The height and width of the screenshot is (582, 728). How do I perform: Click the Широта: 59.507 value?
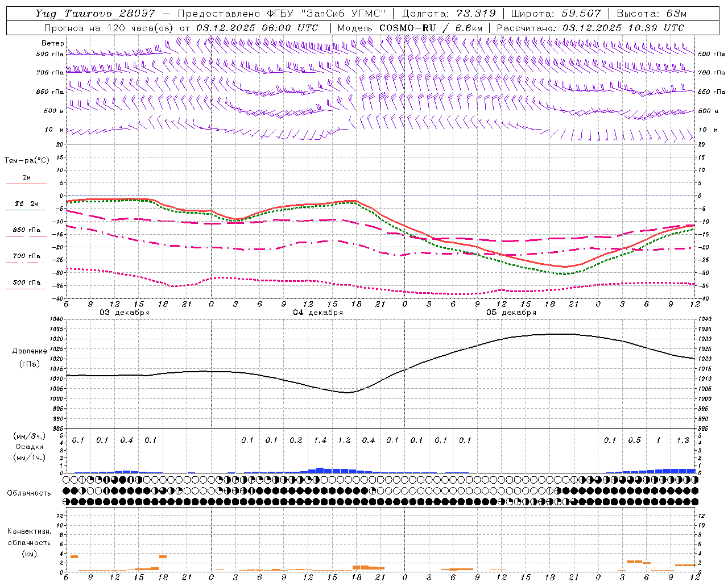[x=556, y=14]
